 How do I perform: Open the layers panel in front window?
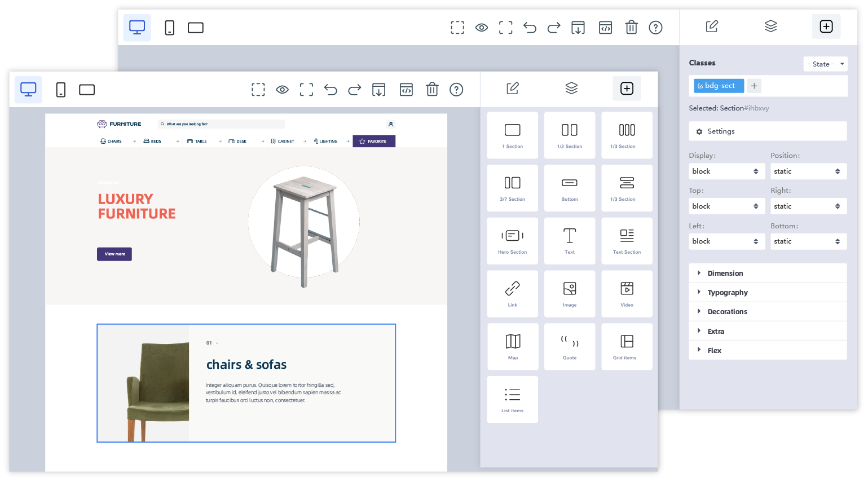(x=571, y=88)
